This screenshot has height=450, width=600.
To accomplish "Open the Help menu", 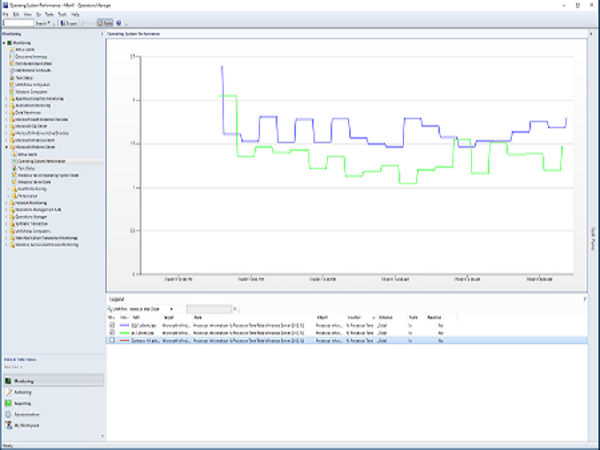I will point(75,15).
